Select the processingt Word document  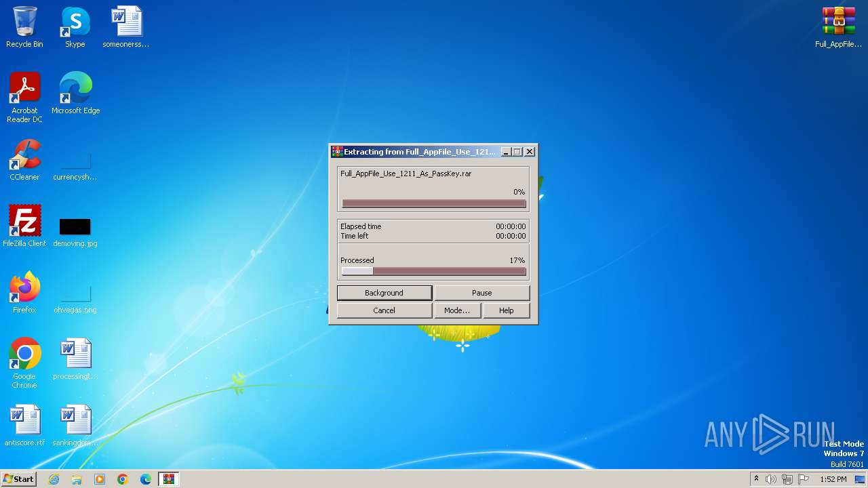click(x=75, y=359)
